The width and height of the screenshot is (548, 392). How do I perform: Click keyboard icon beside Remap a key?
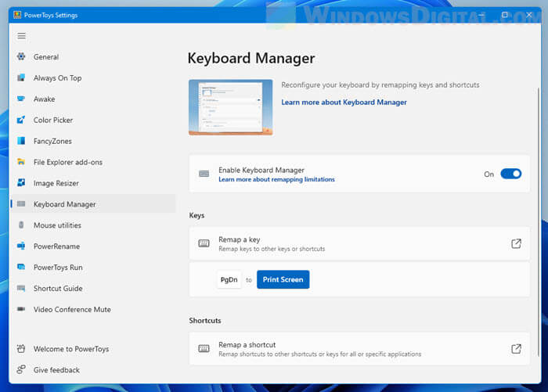click(204, 243)
